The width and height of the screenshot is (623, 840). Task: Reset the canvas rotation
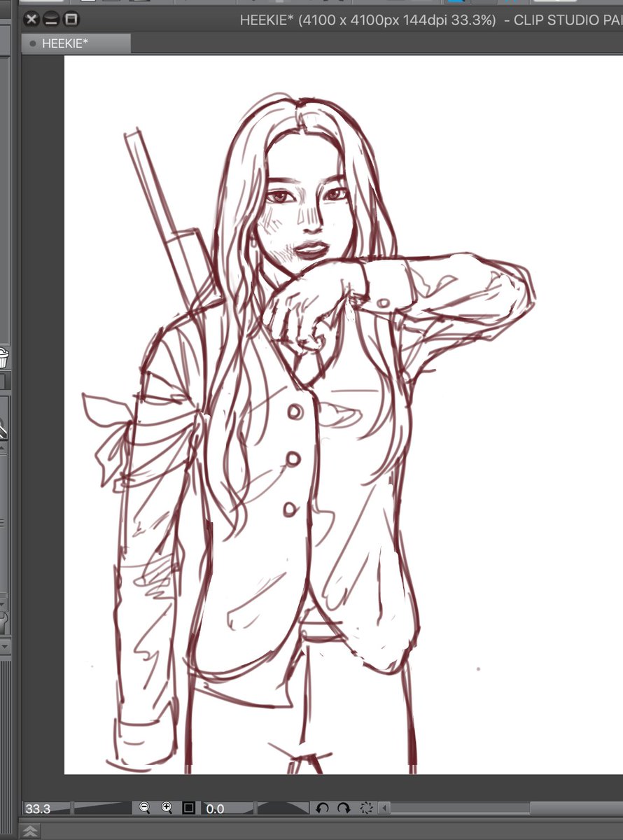click(366, 808)
